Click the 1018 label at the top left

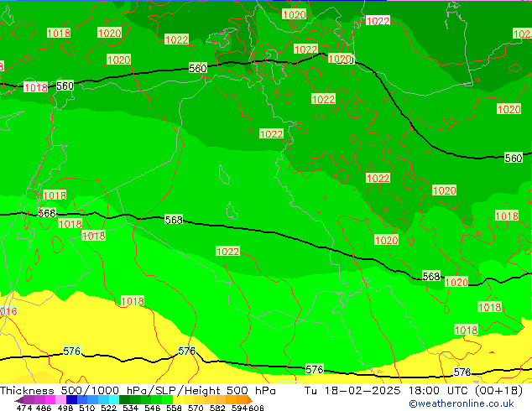(59, 33)
